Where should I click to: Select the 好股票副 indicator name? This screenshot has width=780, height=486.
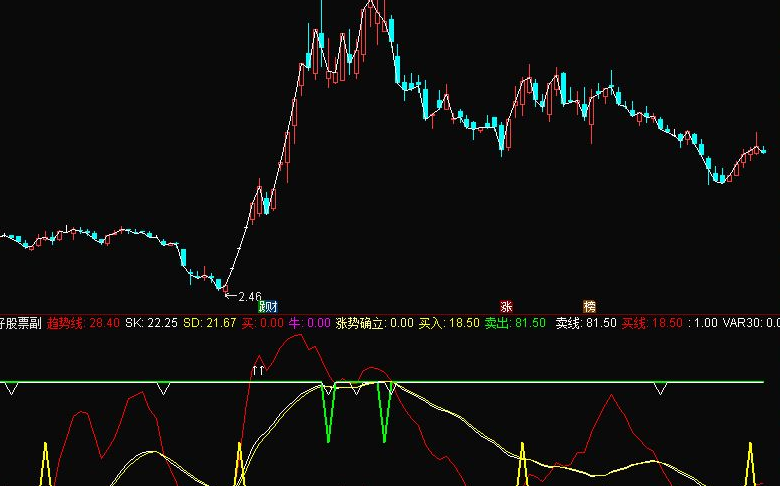(x=20, y=323)
